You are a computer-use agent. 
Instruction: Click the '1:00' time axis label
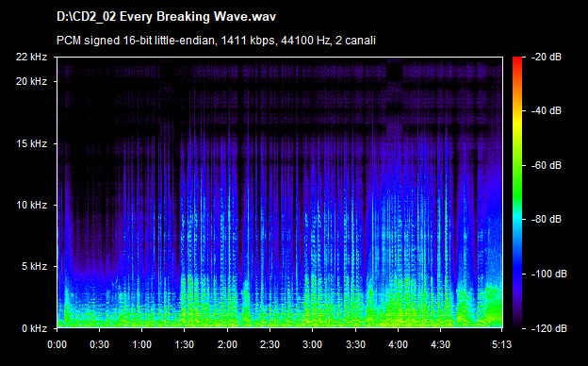click(141, 344)
